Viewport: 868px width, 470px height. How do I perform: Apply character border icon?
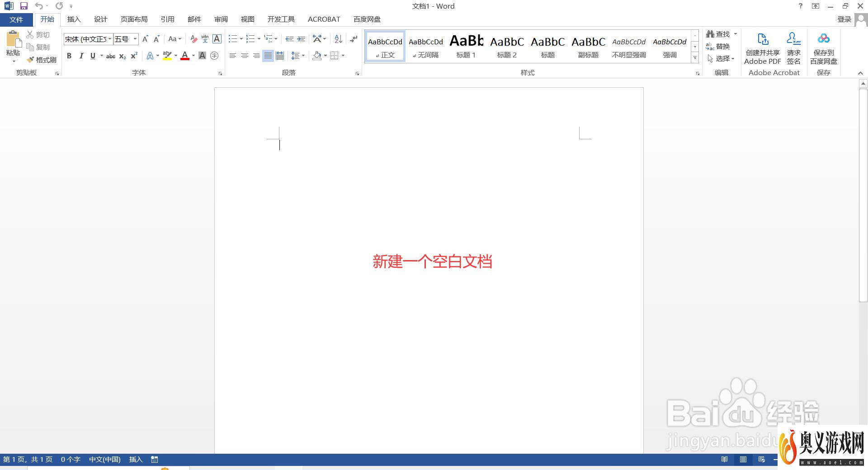pyautogui.click(x=217, y=39)
